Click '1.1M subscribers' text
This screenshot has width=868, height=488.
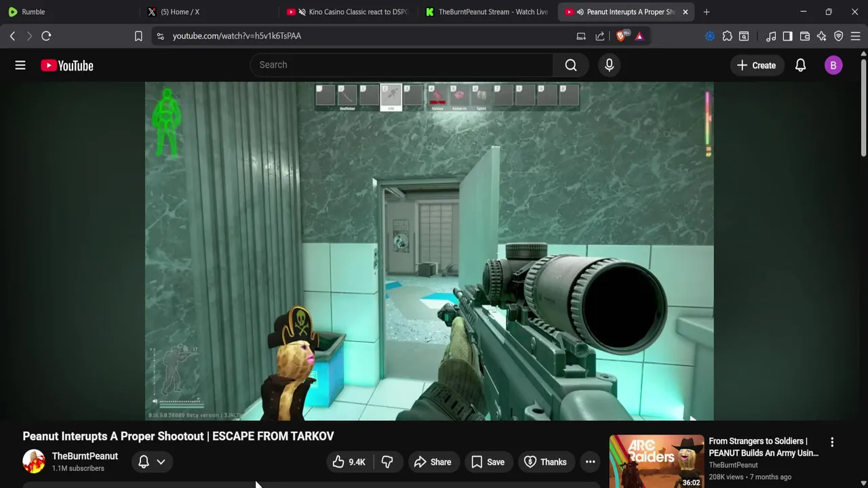(78, 468)
